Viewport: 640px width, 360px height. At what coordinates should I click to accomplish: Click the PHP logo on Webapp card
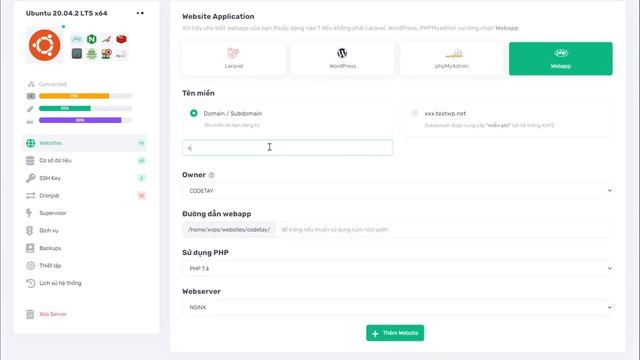click(x=561, y=53)
